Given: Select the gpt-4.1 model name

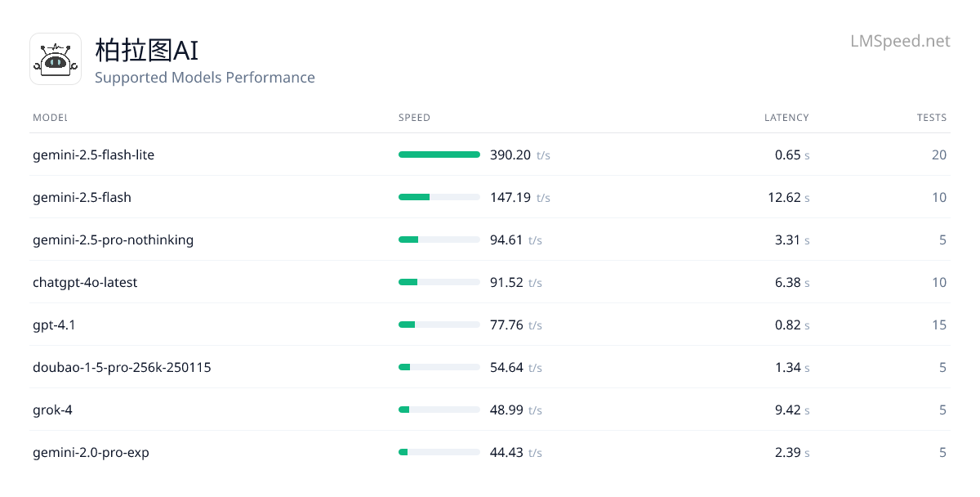Looking at the screenshot, I should (x=54, y=325).
